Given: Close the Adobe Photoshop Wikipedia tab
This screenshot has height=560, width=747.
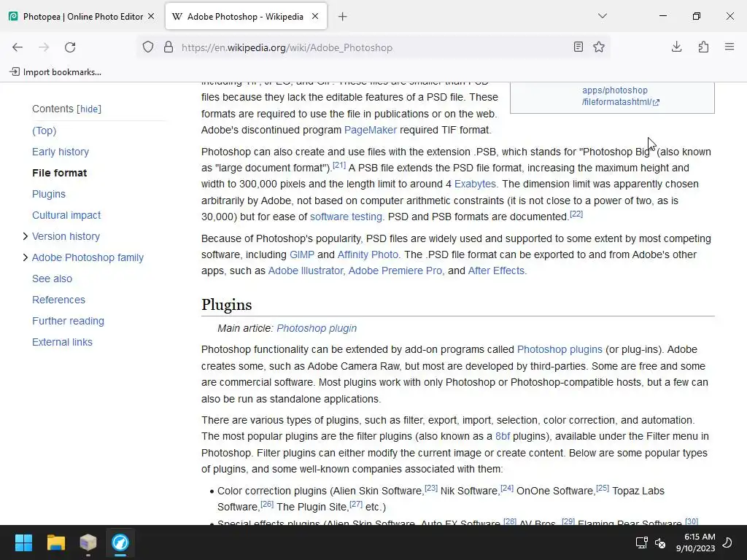Looking at the screenshot, I should click(315, 16).
